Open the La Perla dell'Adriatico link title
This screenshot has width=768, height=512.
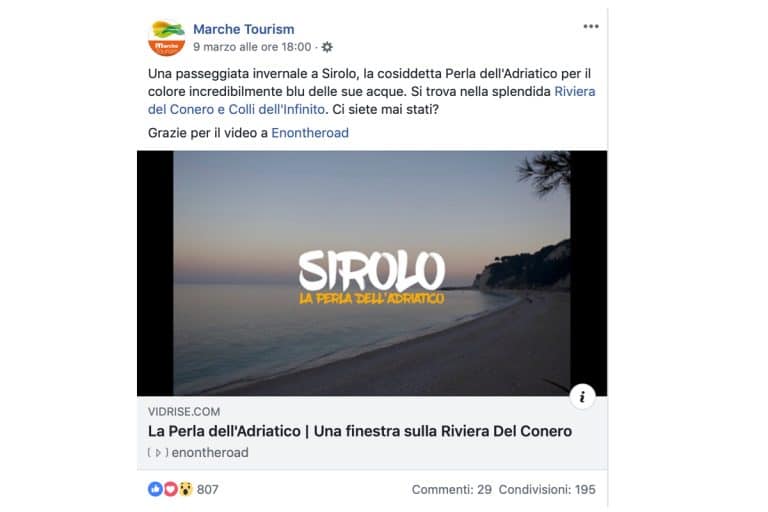[x=360, y=431]
